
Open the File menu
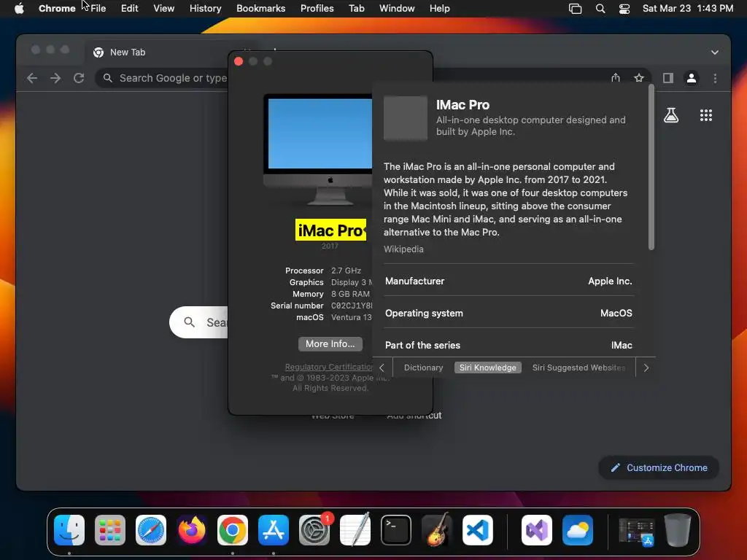coord(98,8)
